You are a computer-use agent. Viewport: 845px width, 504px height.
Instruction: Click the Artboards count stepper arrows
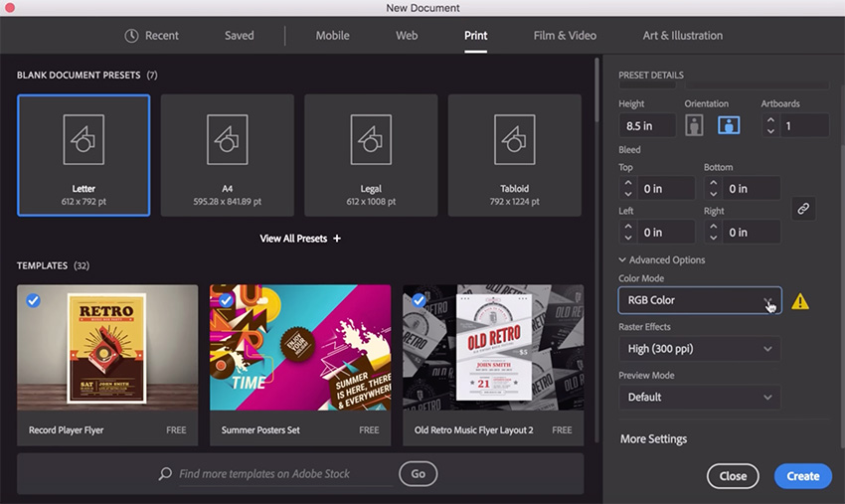[x=770, y=126]
